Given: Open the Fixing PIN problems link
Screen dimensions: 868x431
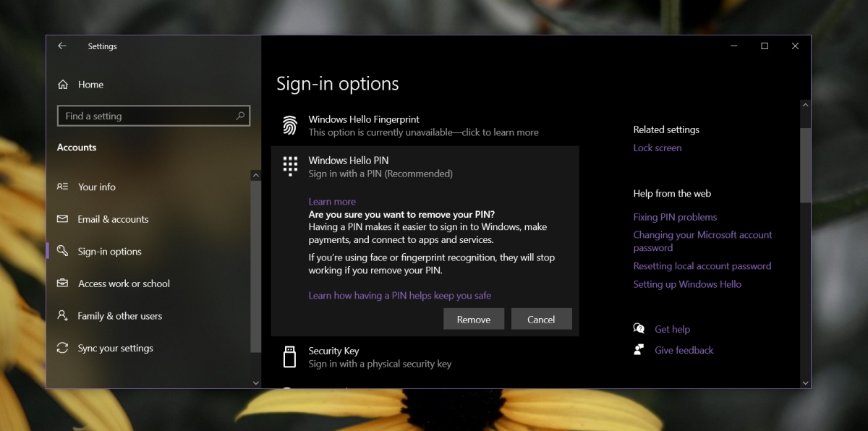Looking at the screenshot, I should (675, 217).
